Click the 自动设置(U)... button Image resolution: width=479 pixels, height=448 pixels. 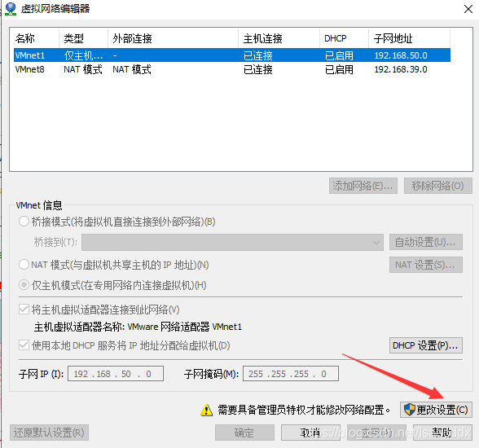[426, 242]
